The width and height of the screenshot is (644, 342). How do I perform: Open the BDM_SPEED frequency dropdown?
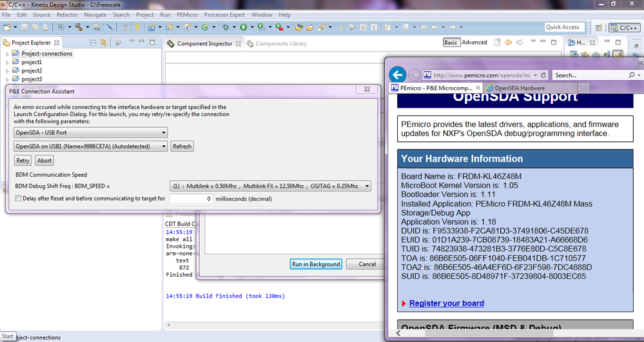[270, 186]
